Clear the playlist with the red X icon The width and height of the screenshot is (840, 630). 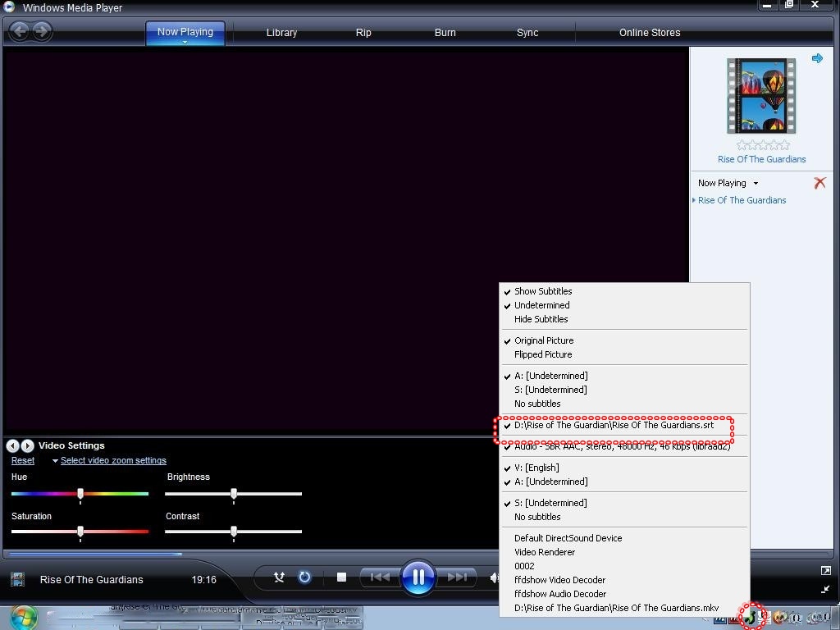[819, 183]
